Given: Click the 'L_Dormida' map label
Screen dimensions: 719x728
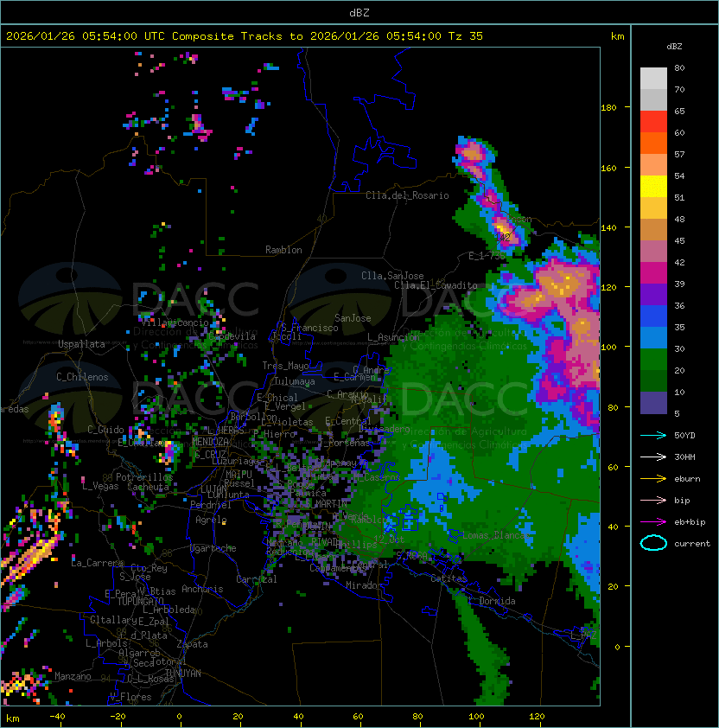Looking at the screenshot, I should tap(492, 601).
